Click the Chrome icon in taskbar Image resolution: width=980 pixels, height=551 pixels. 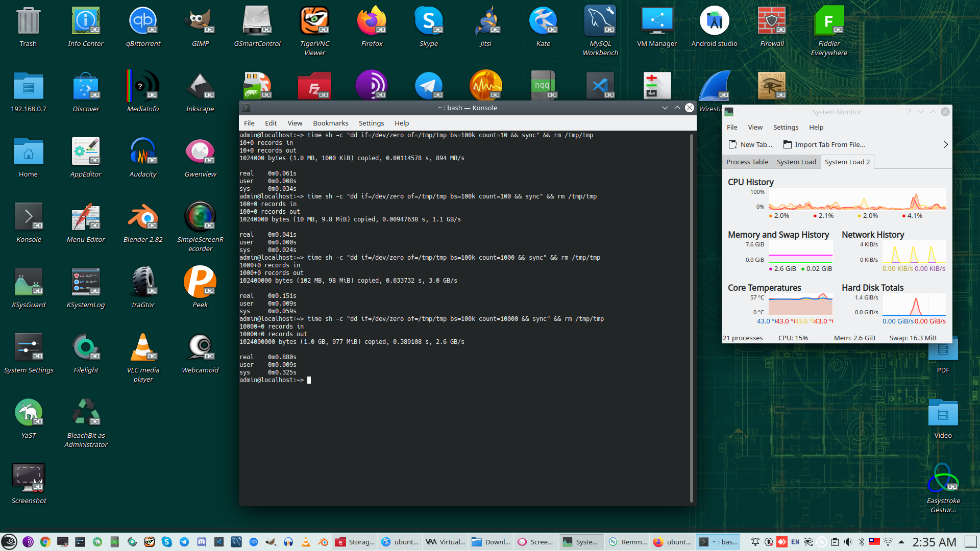(45, 542)
